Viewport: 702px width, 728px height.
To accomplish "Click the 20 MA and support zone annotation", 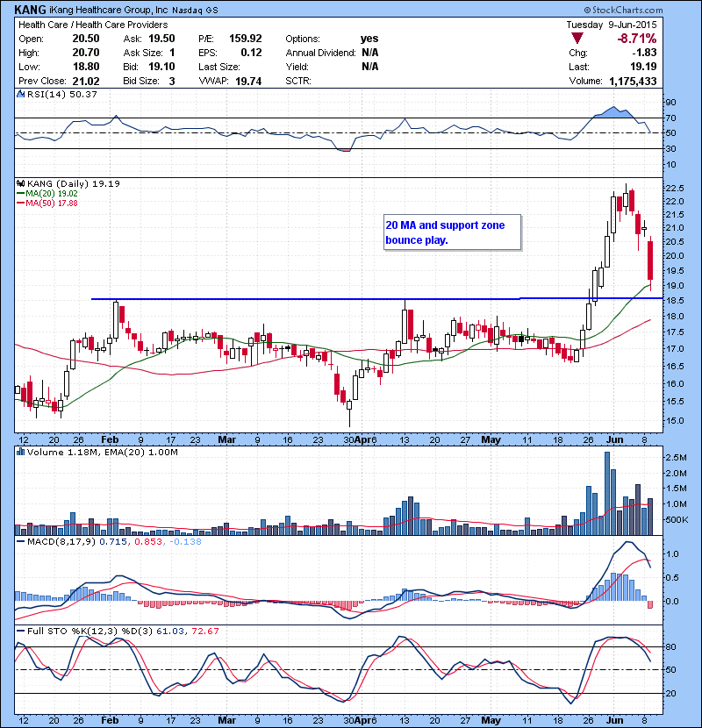I will pyautogui.click(x=452, y=232).
